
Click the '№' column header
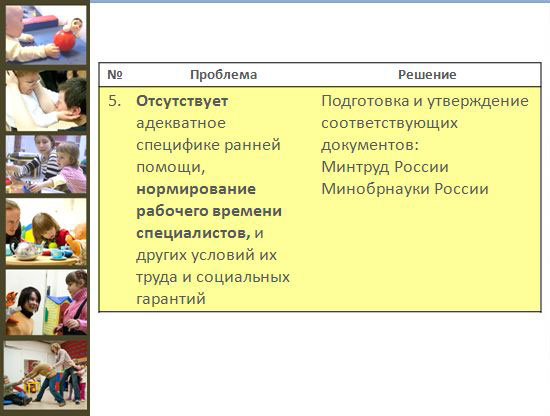tap(115, 75)
